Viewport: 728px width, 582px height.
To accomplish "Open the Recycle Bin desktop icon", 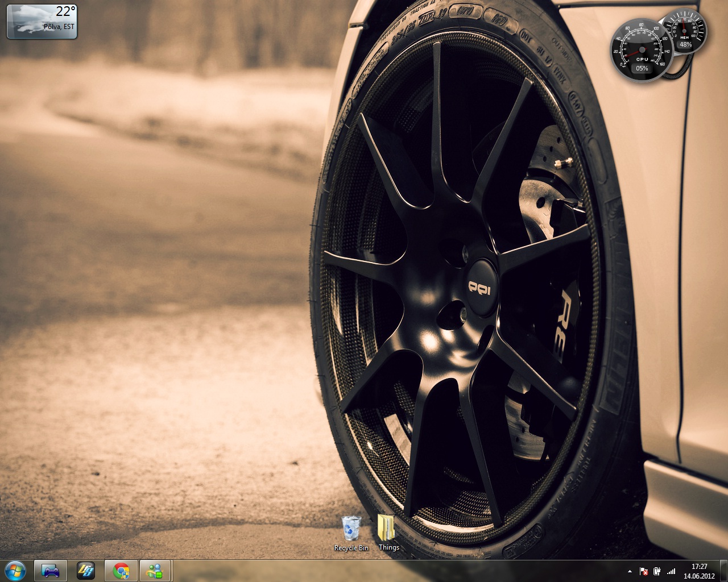I will tap(351, 533).
